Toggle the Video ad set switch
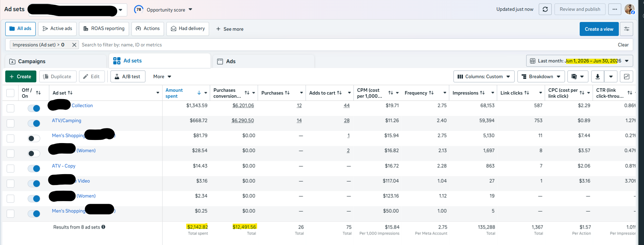Screen dimensions: 644x245 pos(34,184)
